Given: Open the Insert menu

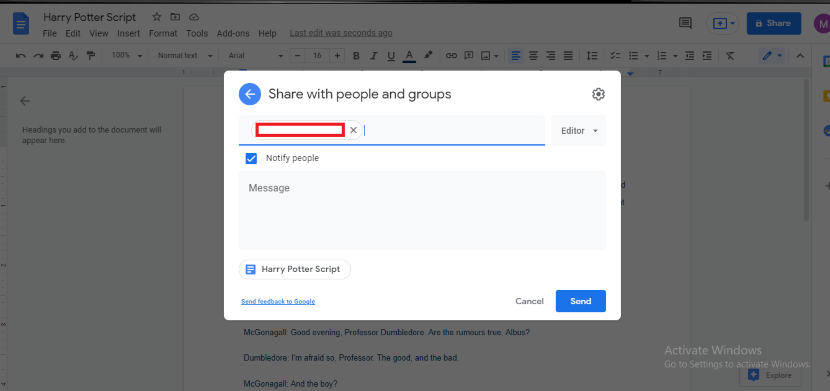Looking at the screenshot, I should point(129,33).
